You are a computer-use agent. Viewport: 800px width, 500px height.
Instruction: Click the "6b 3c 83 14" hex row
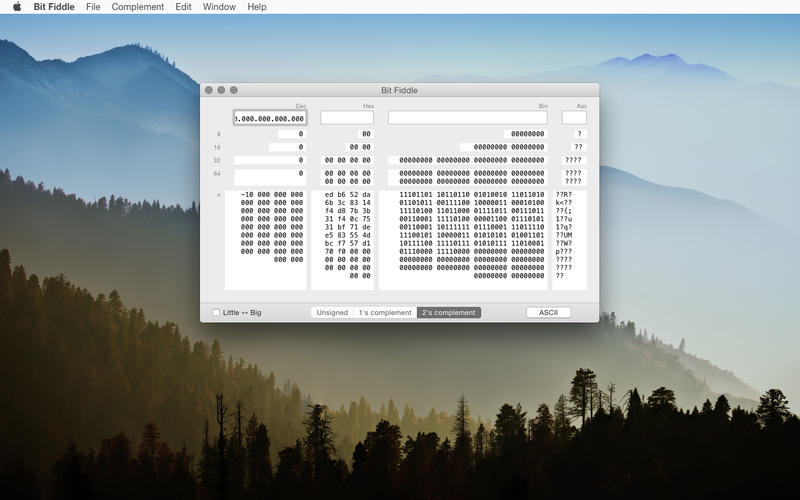(347, 203)
